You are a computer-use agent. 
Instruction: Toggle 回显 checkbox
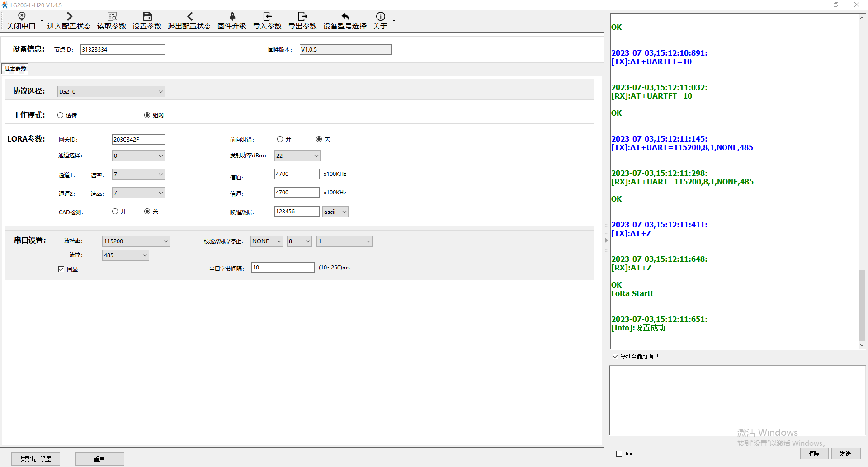pyautogui.click(x=61, y=269)
